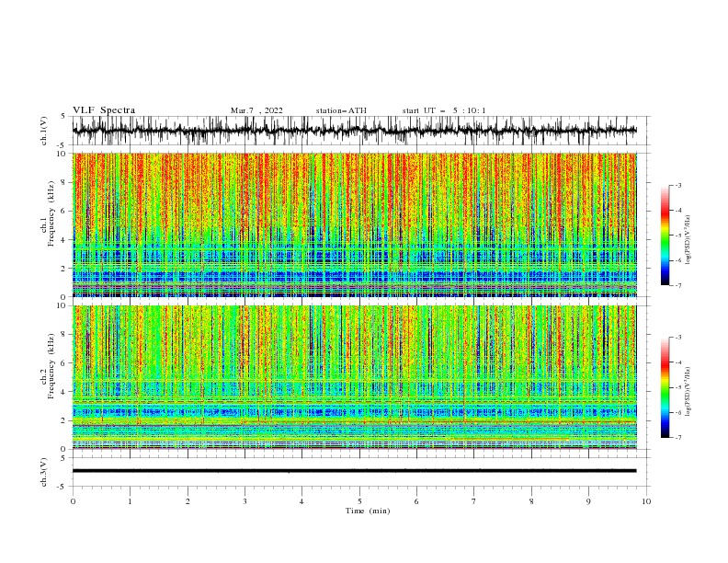Click the ch.2 color scale bar
Screen dimensions: 728x563
coord(665,387)
